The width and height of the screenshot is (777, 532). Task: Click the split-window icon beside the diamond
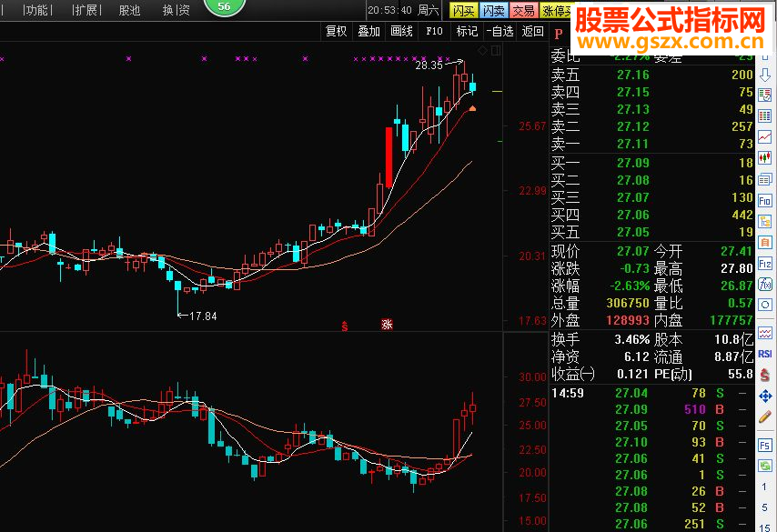(x=496, y=50)
